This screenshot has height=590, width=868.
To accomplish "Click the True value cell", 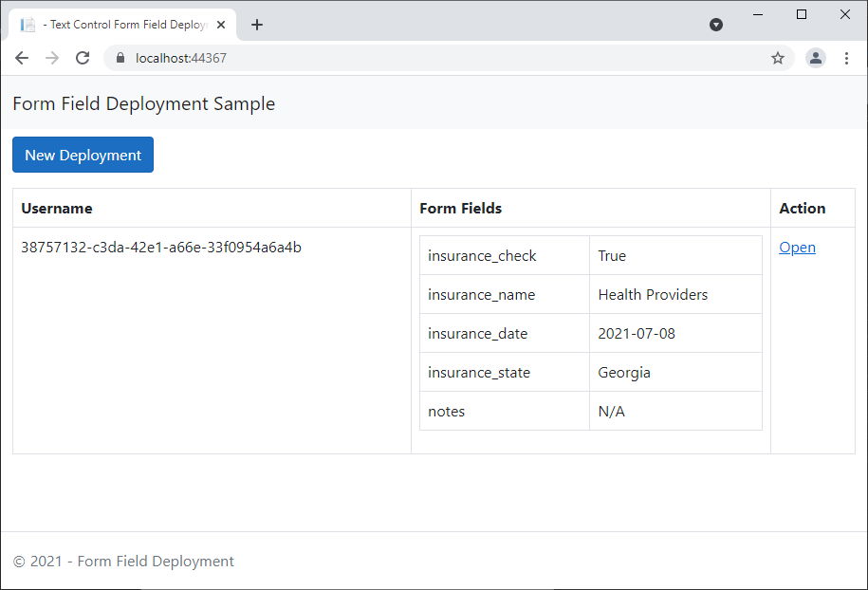I will coord(675,256).
